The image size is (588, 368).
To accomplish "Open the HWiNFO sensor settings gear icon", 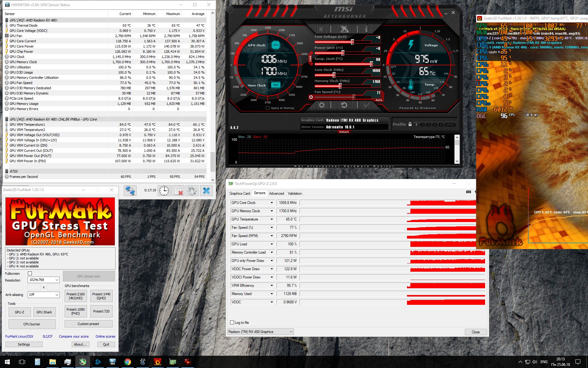I will (x=192, y=191).
